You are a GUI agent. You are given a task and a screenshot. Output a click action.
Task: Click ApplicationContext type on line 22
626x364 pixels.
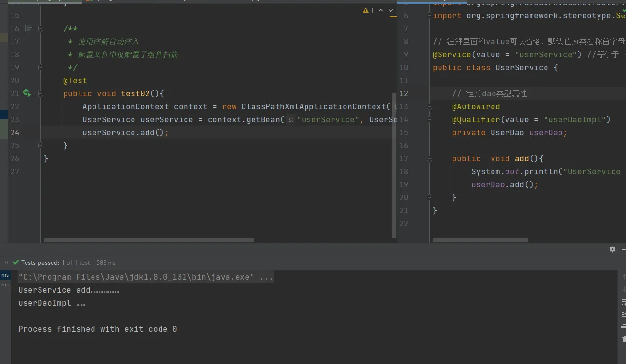pyautogui.click(x=125, y=106)
